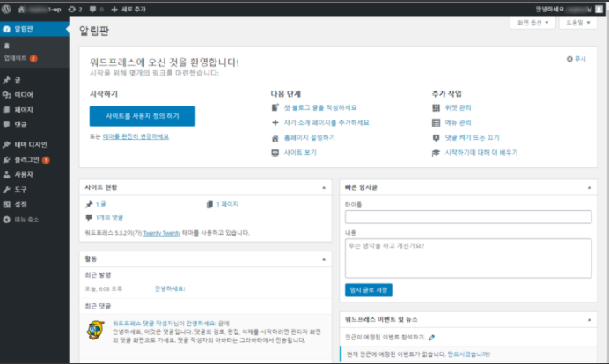Image resolution: width=609 pixels, height=364 pixels.
Task: Open the 홈페이지 설정하기 link
Action: click(309, 138)
